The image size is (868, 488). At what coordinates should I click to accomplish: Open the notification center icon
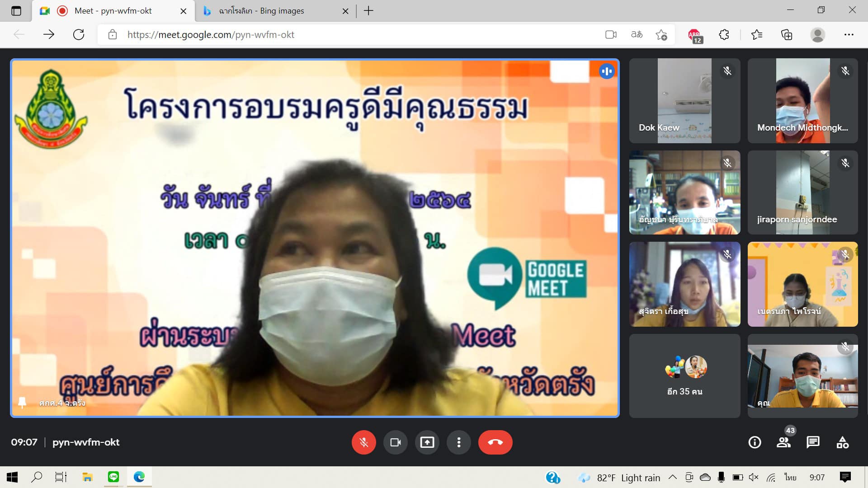click(845, 477)
